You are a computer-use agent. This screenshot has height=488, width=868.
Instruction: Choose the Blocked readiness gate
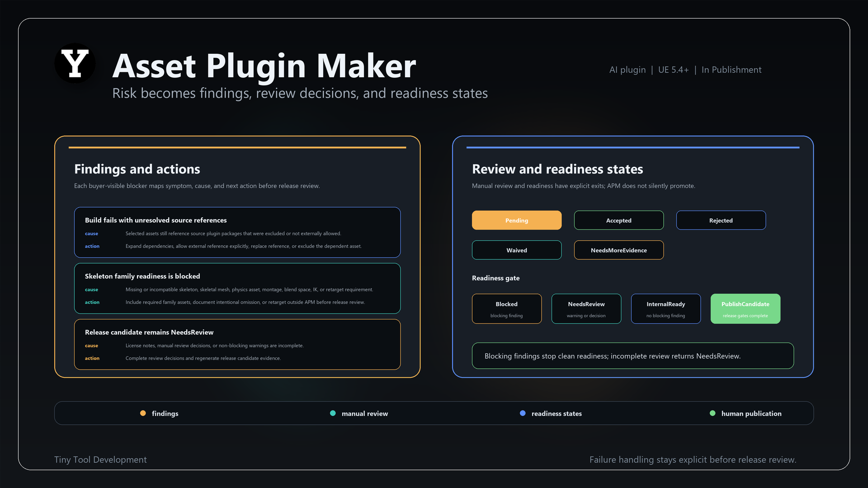507,309
